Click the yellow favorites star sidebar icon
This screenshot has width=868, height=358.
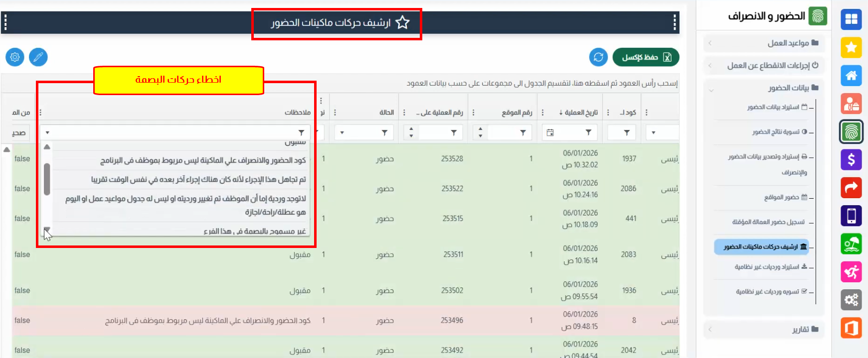[x=851, y=47]
